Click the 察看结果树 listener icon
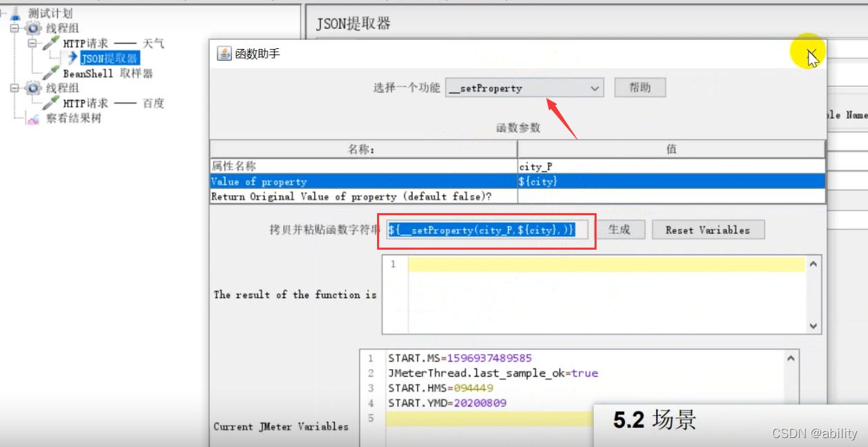 [x=34, y=119]
